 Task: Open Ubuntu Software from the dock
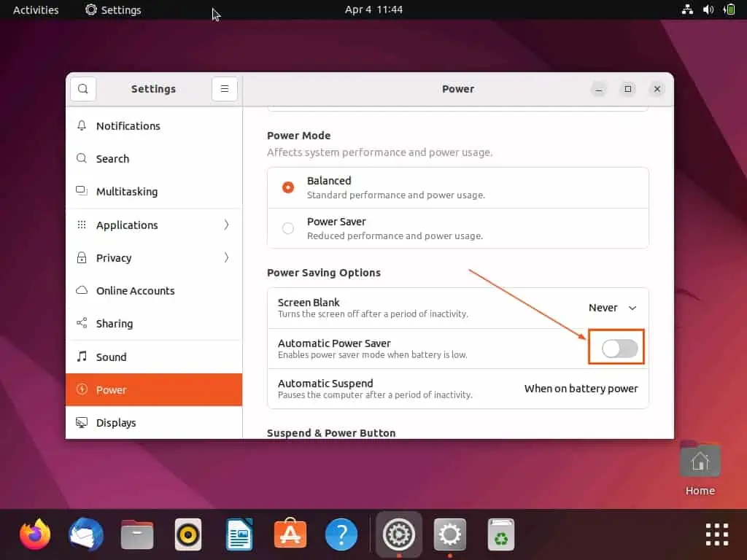[x=290, y=534]
